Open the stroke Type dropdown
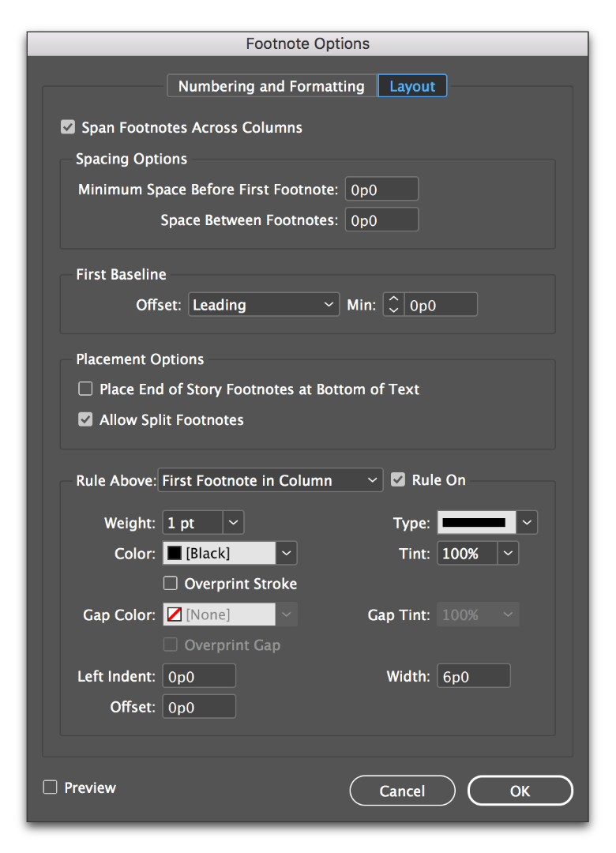The width and height of the screenshot is (616, 853). pos(527,522)
